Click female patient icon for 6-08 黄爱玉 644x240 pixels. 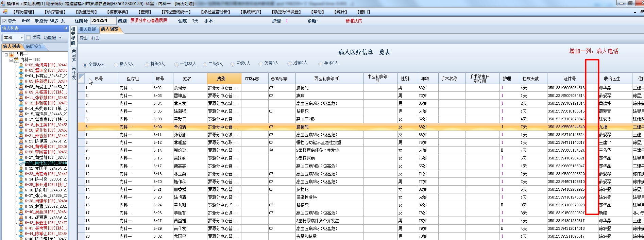tap(21, 87)
